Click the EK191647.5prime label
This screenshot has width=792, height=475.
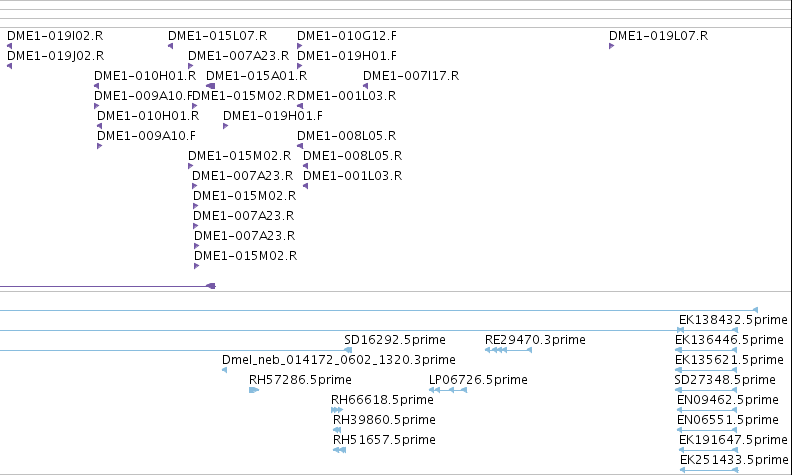click(x=733, y=440)
